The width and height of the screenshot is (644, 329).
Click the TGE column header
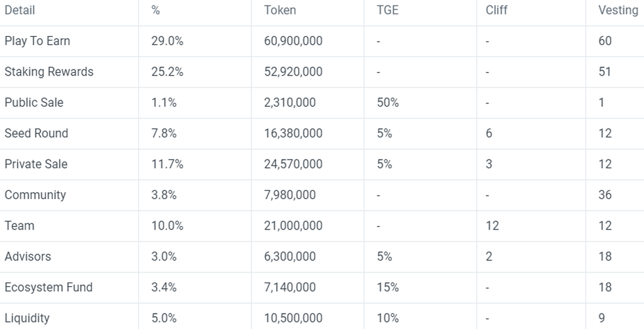tap(387, 10)
